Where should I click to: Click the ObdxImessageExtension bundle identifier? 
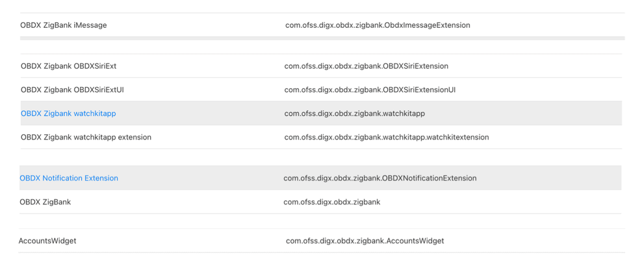pos(378,25)
